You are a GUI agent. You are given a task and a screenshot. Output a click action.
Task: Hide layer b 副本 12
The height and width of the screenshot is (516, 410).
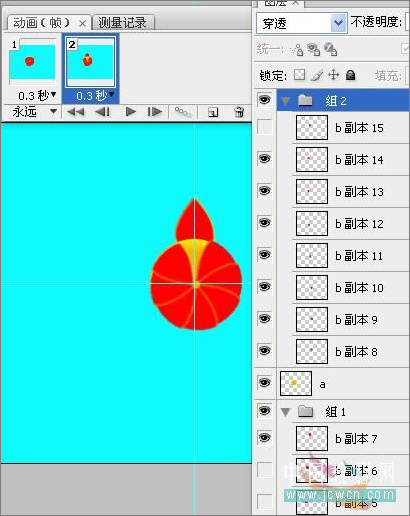point(265,223)
